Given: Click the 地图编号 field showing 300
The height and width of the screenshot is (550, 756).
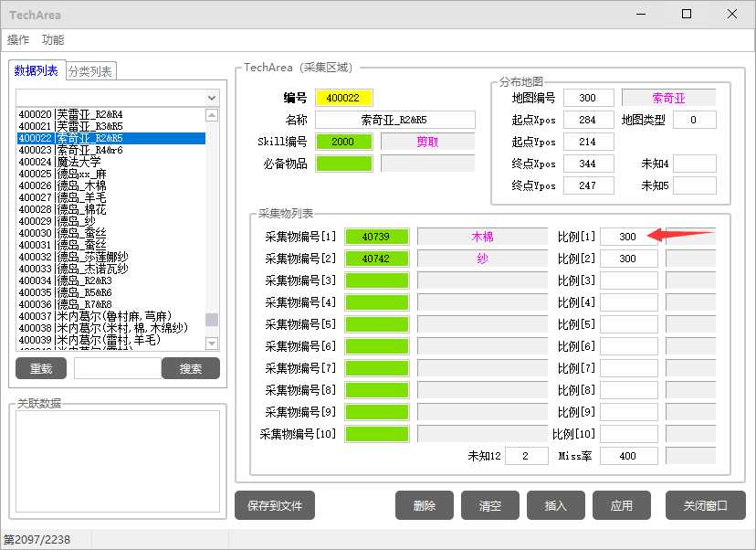Looking at the screenshot, I should pyautogui.click(x=588, y=98).
